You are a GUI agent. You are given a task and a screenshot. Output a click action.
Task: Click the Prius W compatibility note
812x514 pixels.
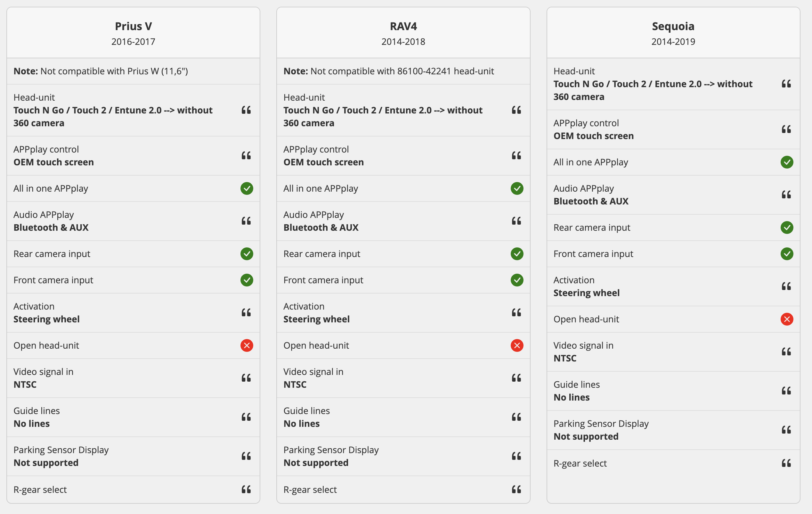pos(101,71)
